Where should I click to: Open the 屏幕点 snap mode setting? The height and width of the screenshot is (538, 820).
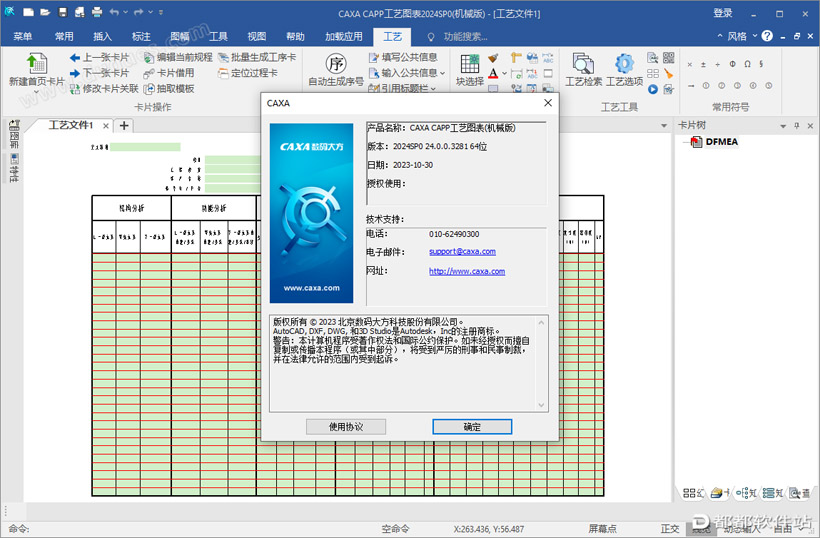click(602, 529)
